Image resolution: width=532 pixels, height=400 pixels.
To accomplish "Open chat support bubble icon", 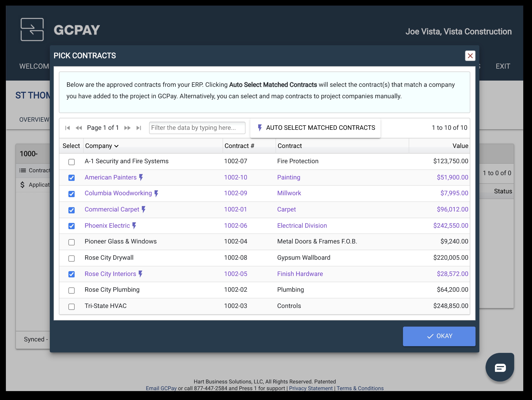I will coord(500,368).
